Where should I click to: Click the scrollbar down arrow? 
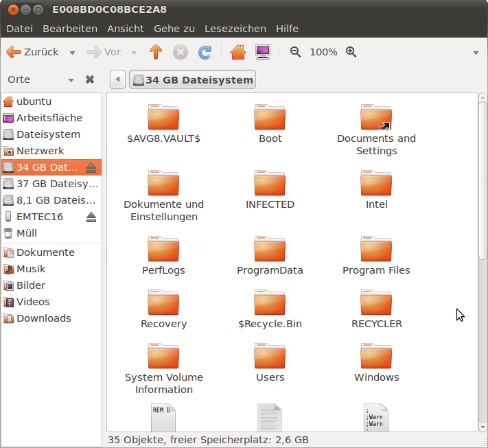(x=482, y=427)
